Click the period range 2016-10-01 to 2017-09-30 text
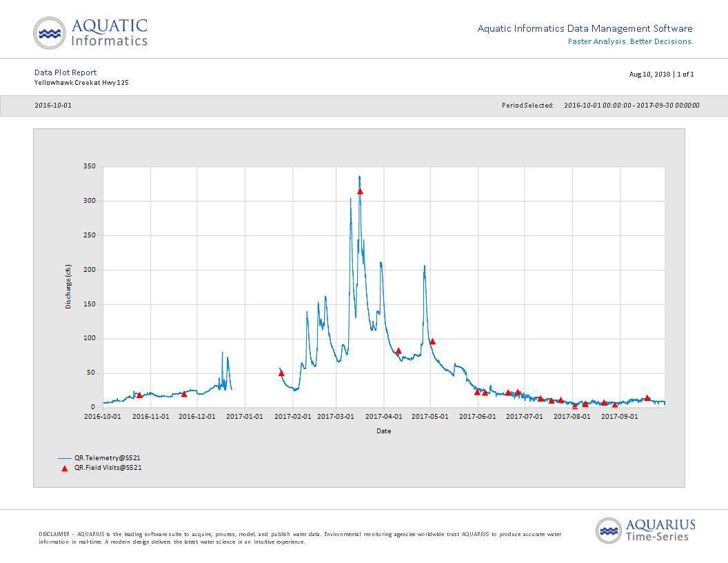 631,106
